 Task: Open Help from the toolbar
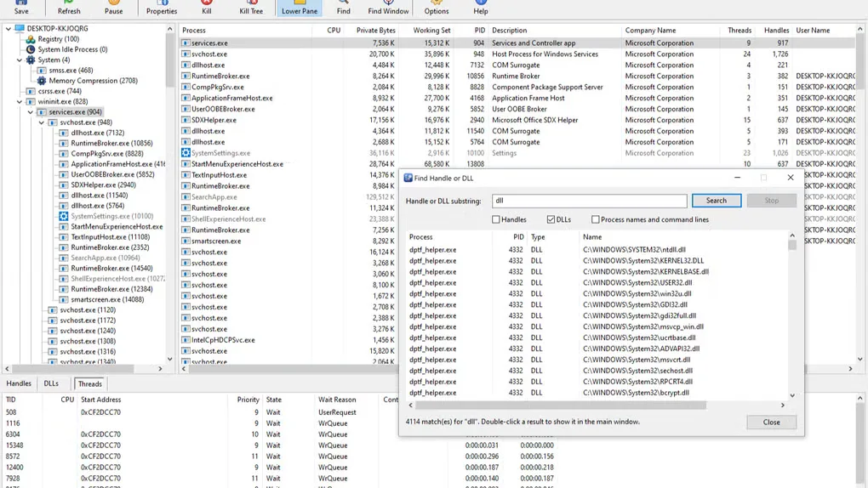pyautogui.click(x=481, y=7)
